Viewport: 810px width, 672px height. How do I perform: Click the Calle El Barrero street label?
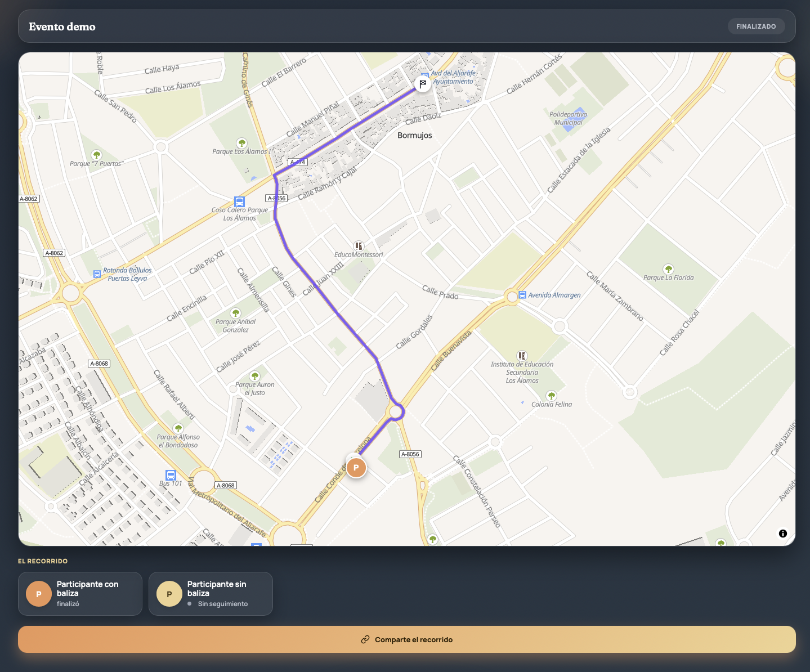[284, 73]
